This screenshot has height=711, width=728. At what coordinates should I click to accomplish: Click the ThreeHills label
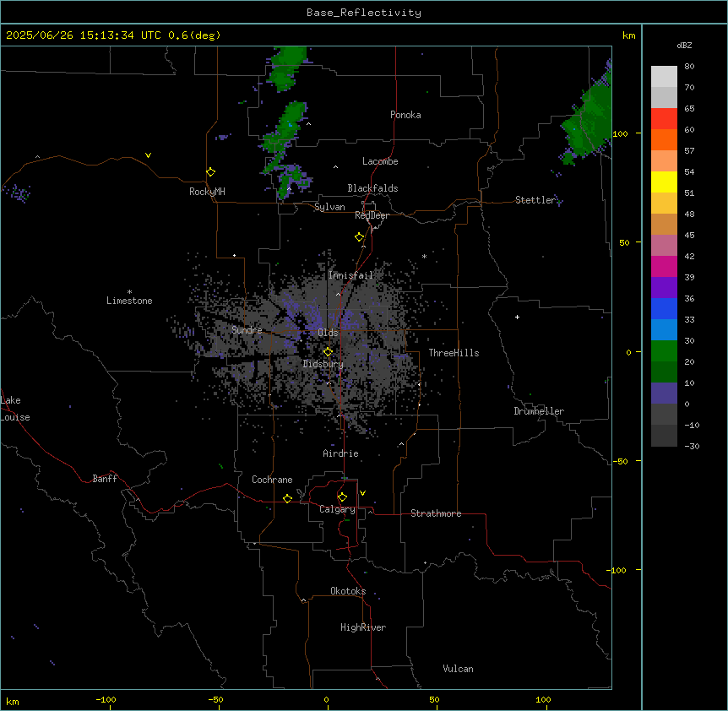[x=454, y=353]
